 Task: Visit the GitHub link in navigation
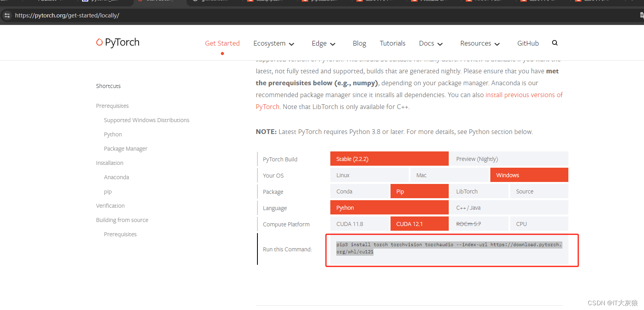(x=528, y=43)
